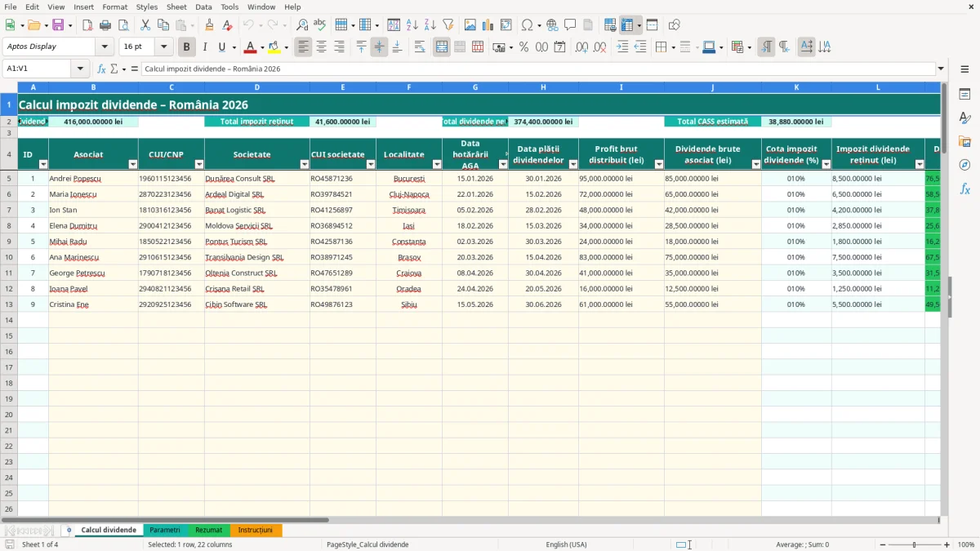The width and height of the screenshot is (980, 551).
Task: Insert a chart
Action: tap(488, 25)
